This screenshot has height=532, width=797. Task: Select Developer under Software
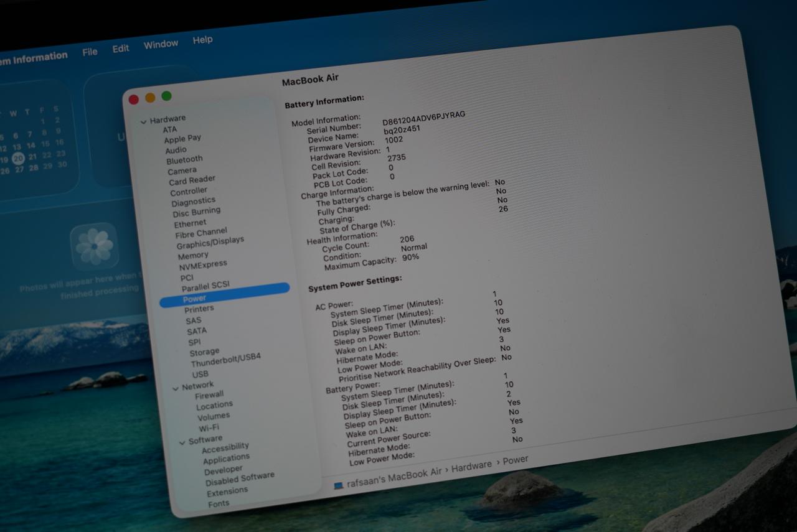(223, 470)
